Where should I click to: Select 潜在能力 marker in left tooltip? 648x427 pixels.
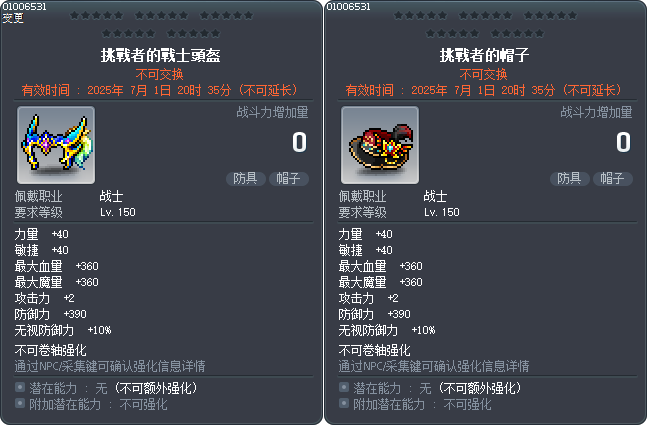(20, 387)
